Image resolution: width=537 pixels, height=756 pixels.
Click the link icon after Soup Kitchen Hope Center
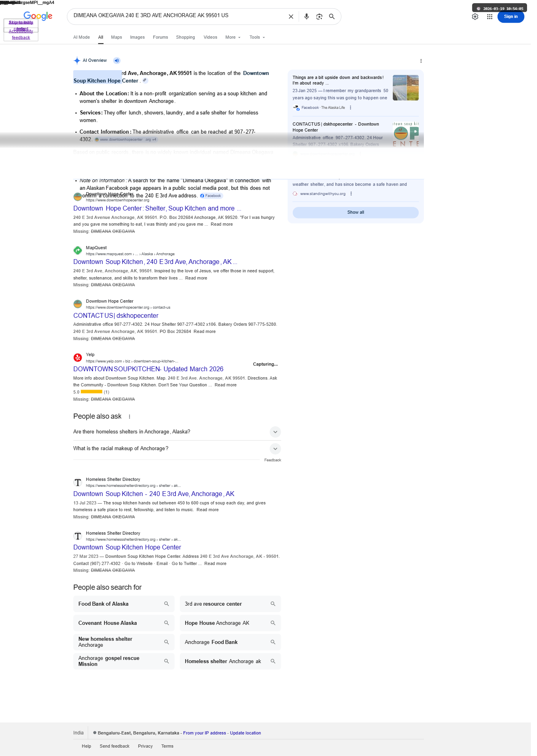[x=145, y=80]
